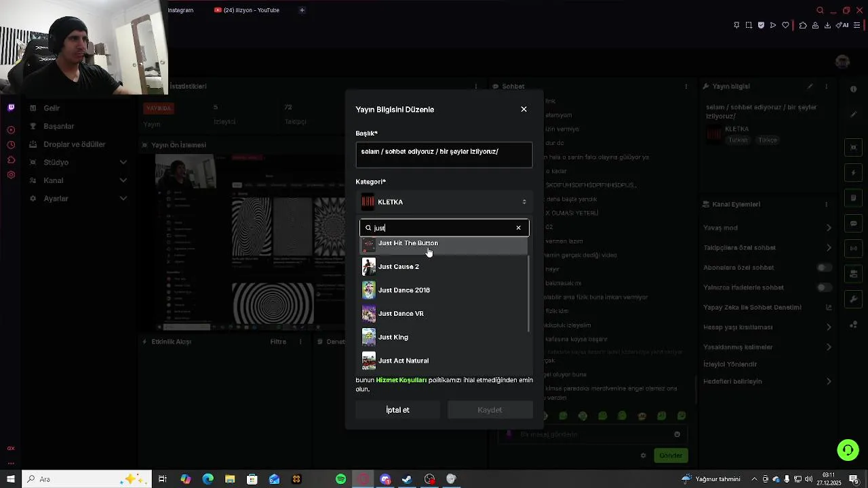Click the wrench icon in right rail
The width and height of the screenshot is (868, 488).
(x=854, y=299)
